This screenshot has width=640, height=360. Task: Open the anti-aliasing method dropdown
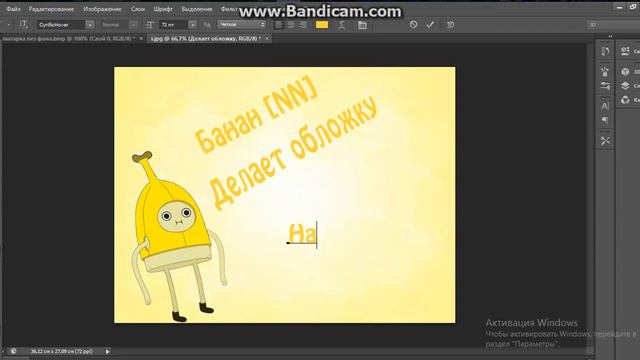coord(242,24)
